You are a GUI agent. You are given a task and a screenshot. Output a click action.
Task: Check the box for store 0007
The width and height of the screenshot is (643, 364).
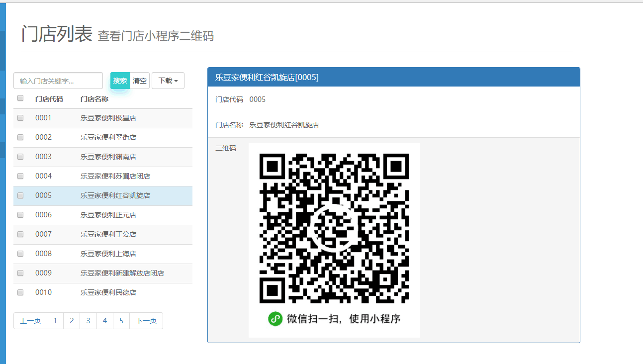pos(20,234)
